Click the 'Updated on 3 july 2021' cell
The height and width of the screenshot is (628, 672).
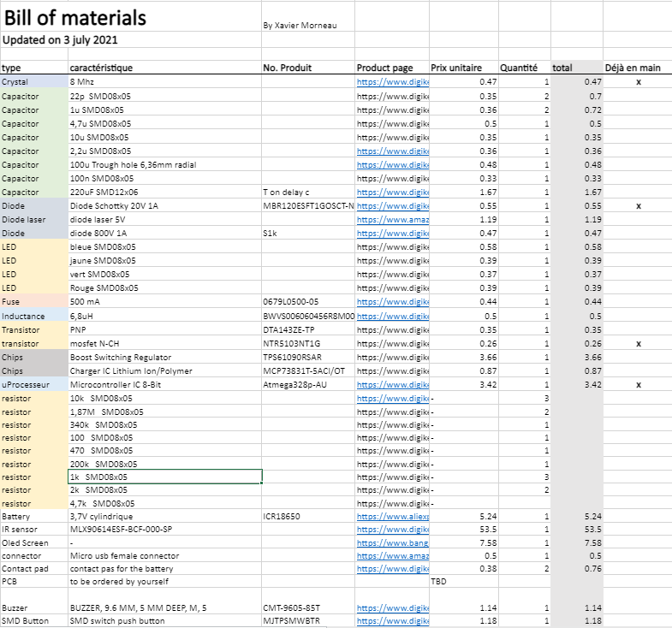point(60,40)
